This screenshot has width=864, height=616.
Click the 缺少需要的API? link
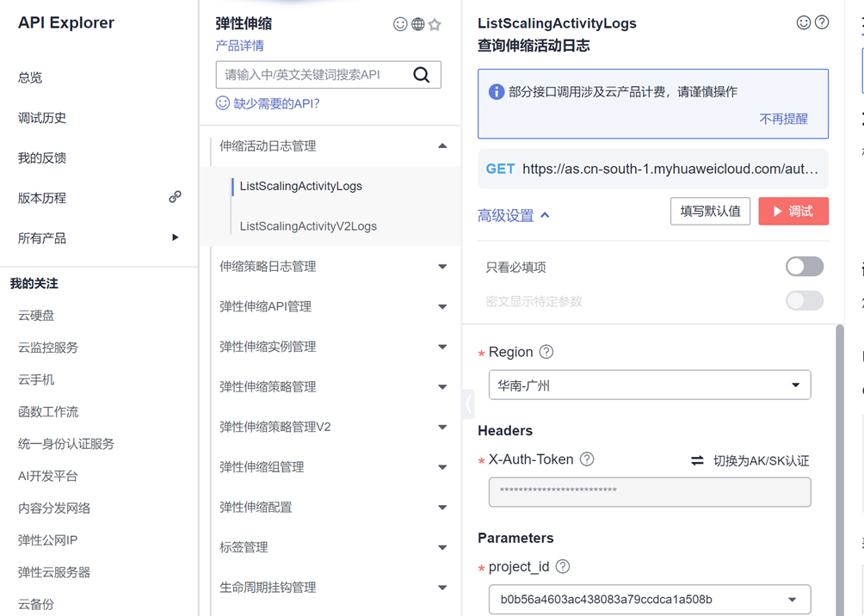[x=276, y=103]
